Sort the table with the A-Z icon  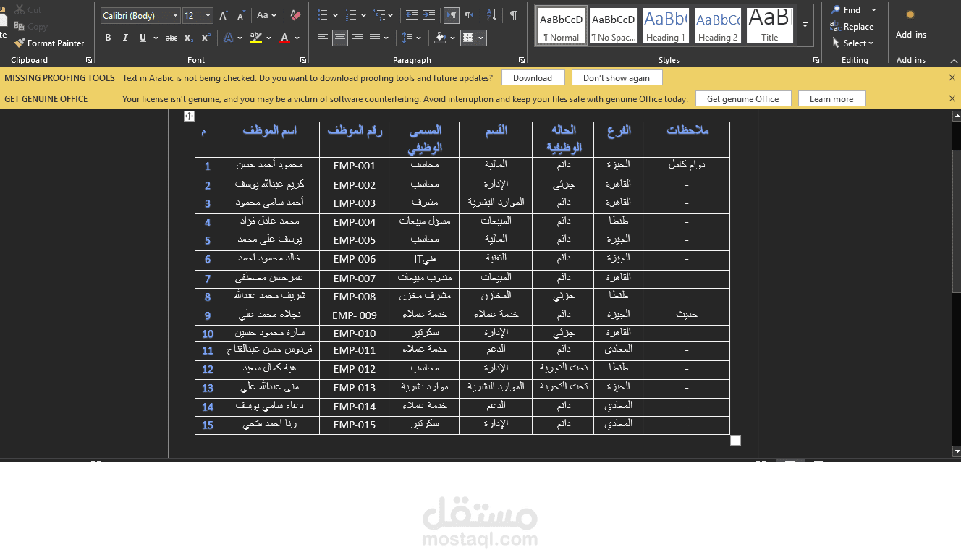point(491,15)
